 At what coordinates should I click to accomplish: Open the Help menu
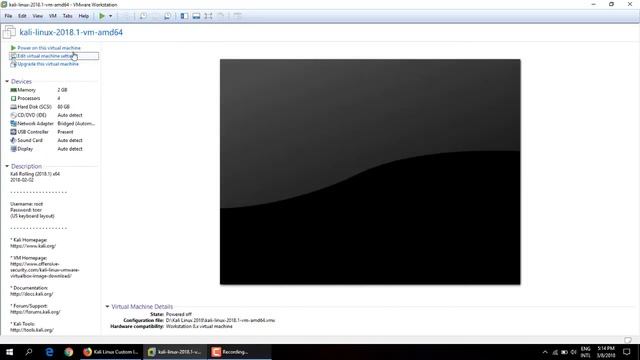84,16
